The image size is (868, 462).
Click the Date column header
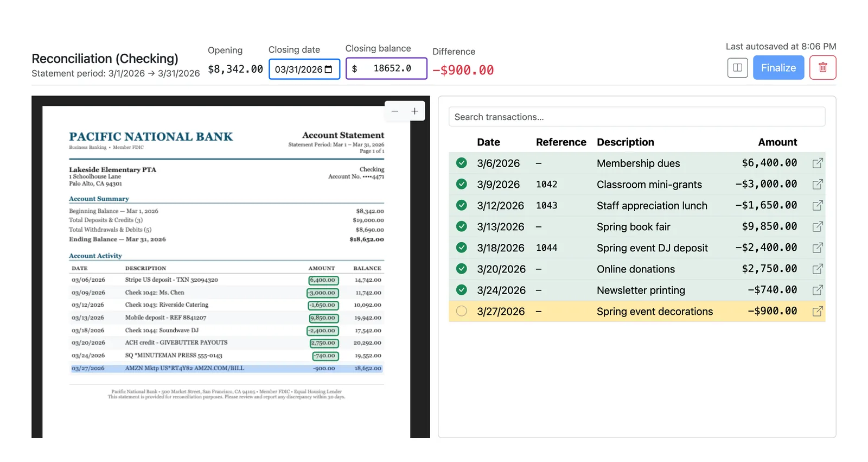point(488,142)
